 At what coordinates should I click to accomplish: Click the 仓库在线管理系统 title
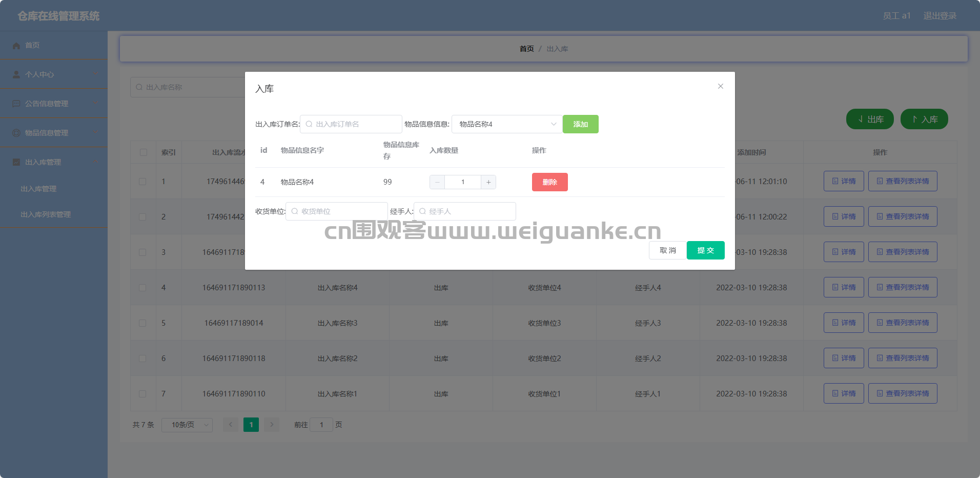[58, 16]
